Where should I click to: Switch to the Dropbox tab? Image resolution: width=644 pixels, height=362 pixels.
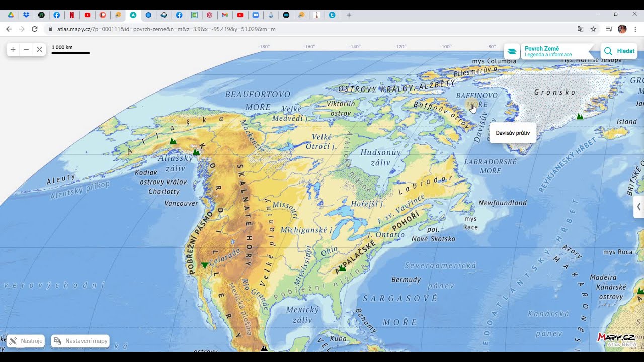click(x=26, y=15)
